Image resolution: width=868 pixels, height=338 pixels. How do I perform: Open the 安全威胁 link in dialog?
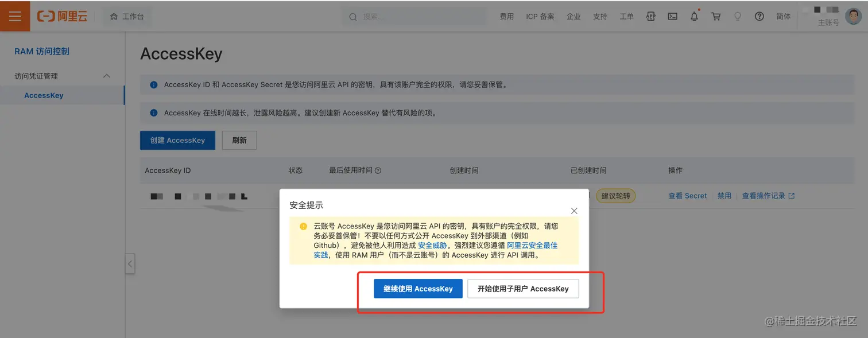tap(432, 245)
